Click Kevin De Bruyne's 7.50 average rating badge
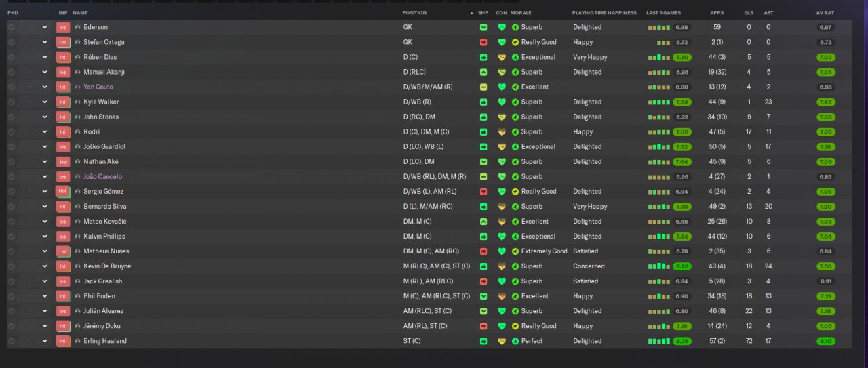 tap(825, 266)
